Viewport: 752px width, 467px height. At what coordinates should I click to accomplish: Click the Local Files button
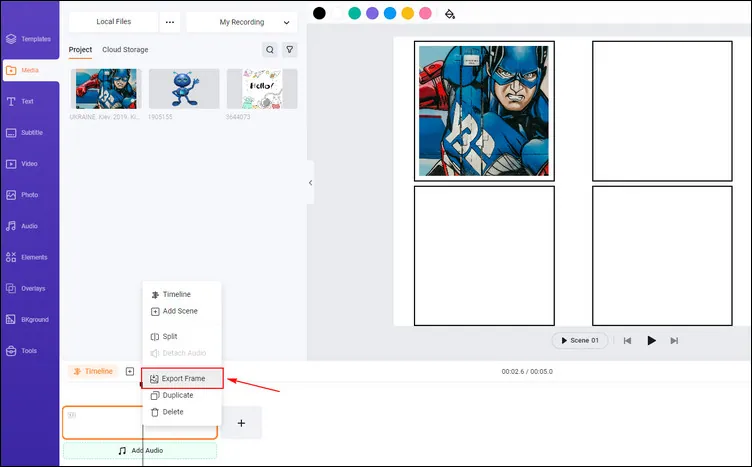114,22
